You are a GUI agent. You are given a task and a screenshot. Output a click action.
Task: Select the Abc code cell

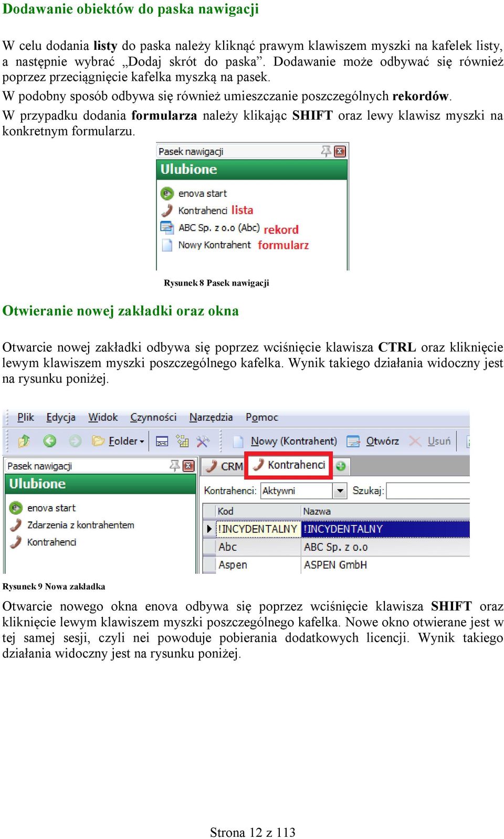click(258, 547)
